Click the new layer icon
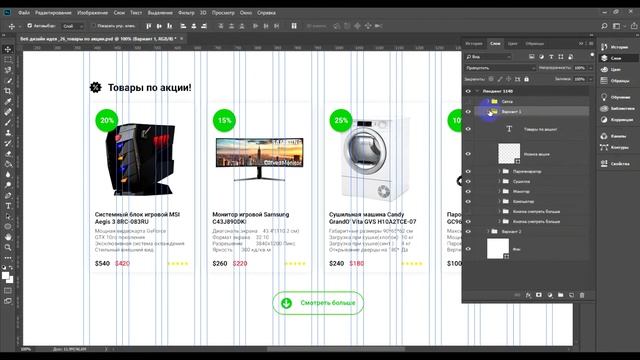This screenshot has width=640, height=360. pyautogui.click(x=571, y=295)
